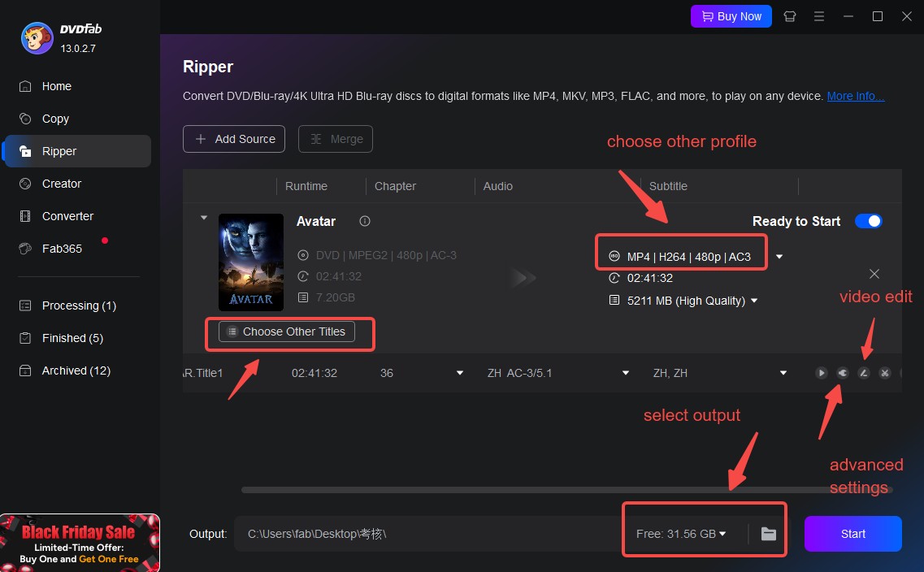Image resolution: width=924 pixels, height=572 pixels.
Task: Select the Fab365 module in sidebar
Action: click(x=61, y=249)
